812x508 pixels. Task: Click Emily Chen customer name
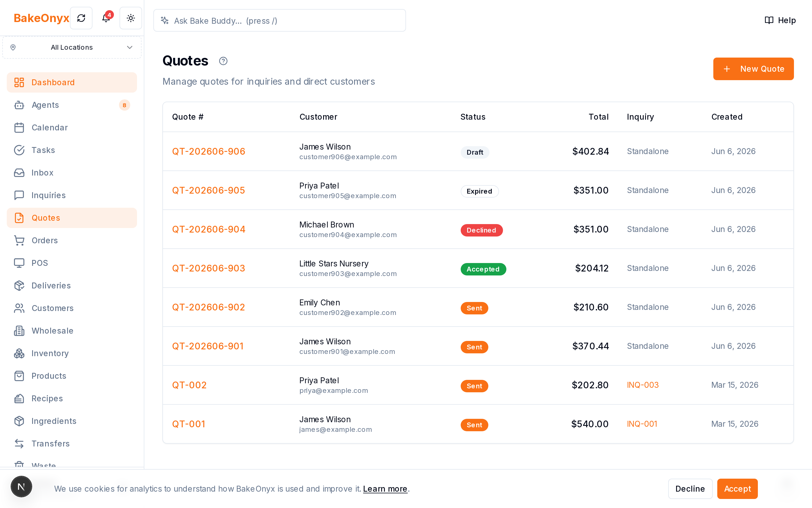(319, 302)
